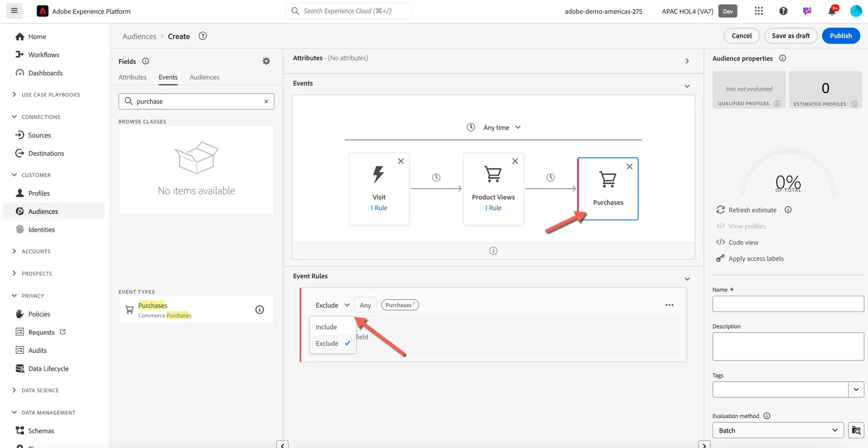Open the info icon for Purchases event type
The height and width of the screenshot is (448, 868).
click(260, 309)
